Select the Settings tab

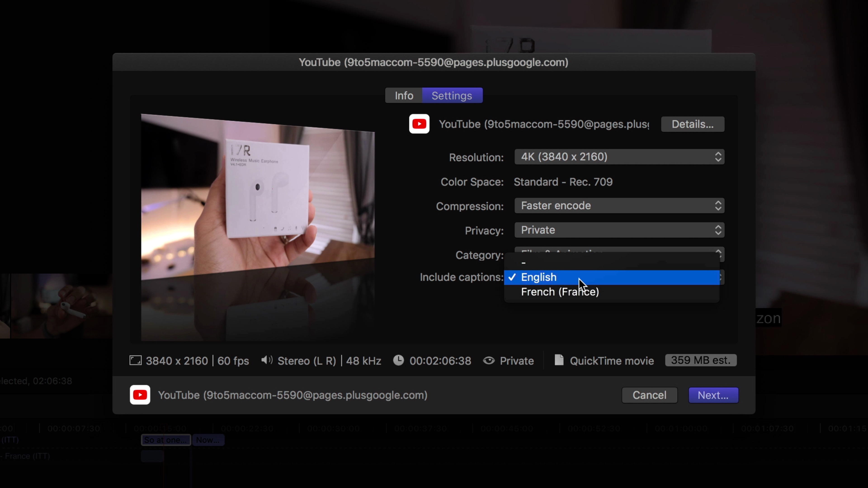452,96
